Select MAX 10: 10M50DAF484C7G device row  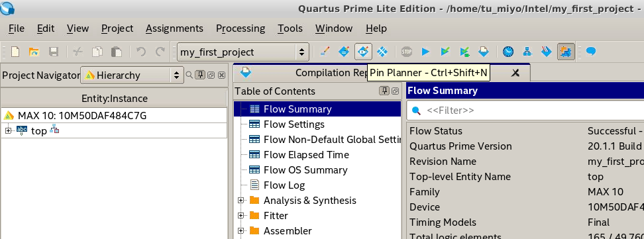(x=114, y=116)
